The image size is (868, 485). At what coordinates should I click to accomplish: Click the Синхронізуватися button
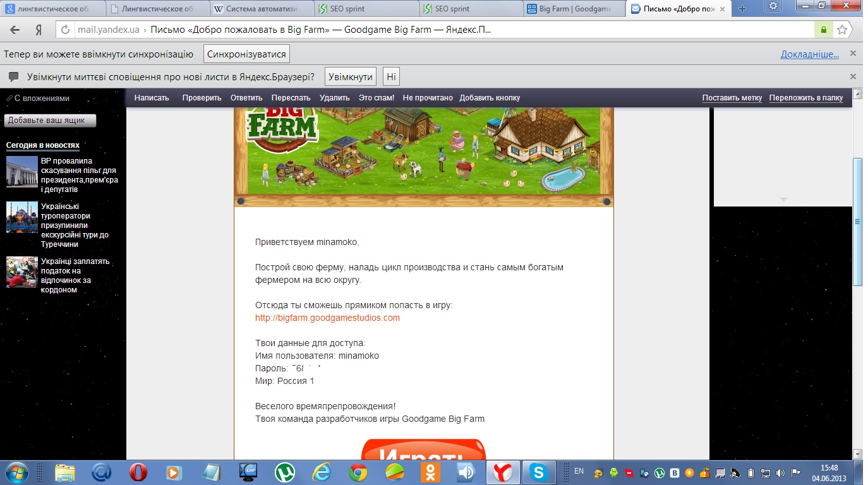[x=246, y=54]
